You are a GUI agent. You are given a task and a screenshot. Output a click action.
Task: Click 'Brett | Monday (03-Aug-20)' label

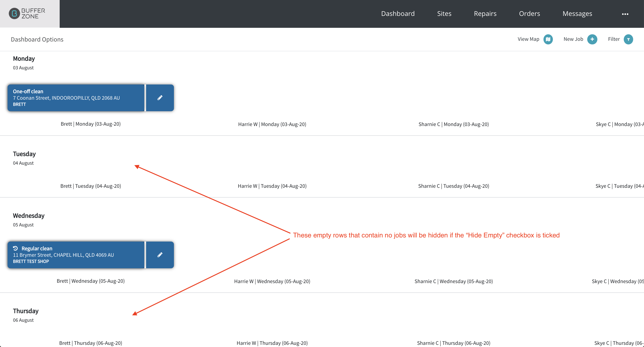coord(91,124)
